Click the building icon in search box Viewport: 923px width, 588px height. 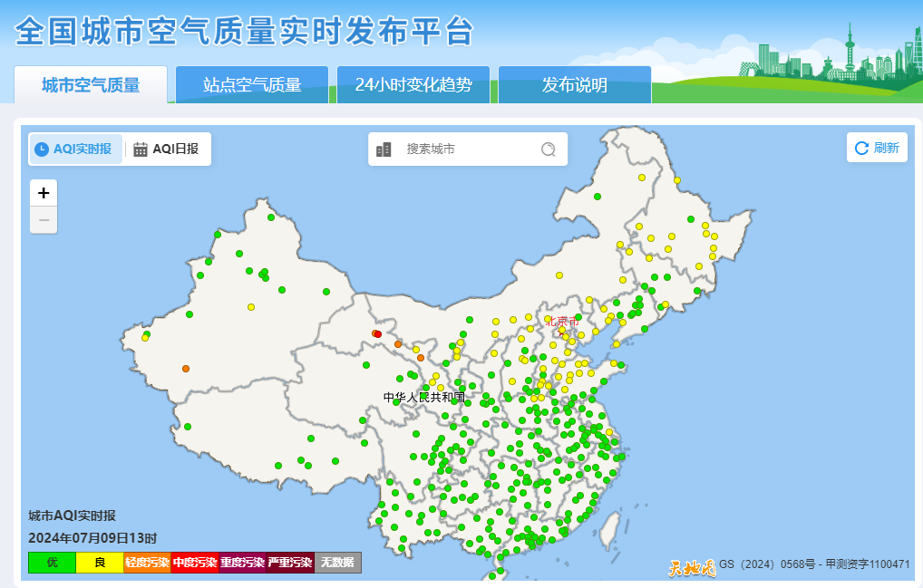[384, 149]
